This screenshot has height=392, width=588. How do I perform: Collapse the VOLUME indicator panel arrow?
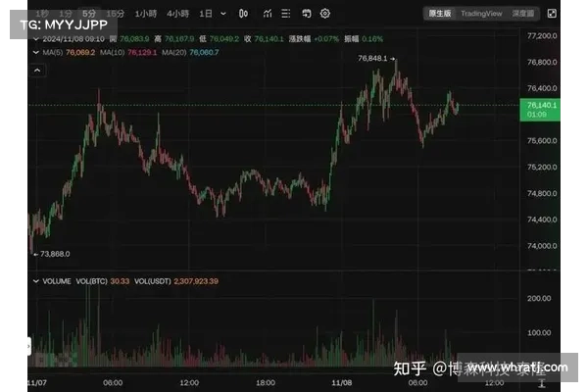click(x=36, y=281)
